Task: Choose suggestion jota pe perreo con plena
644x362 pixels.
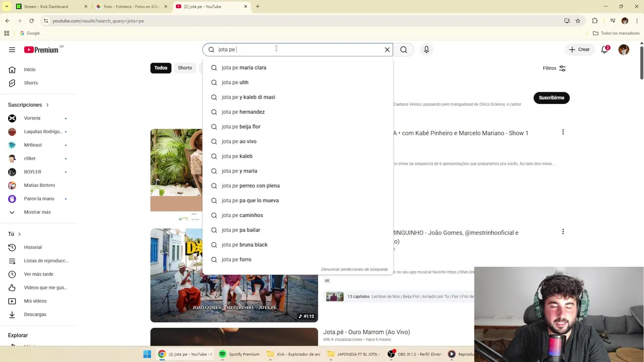Action: tap(298, 186)
